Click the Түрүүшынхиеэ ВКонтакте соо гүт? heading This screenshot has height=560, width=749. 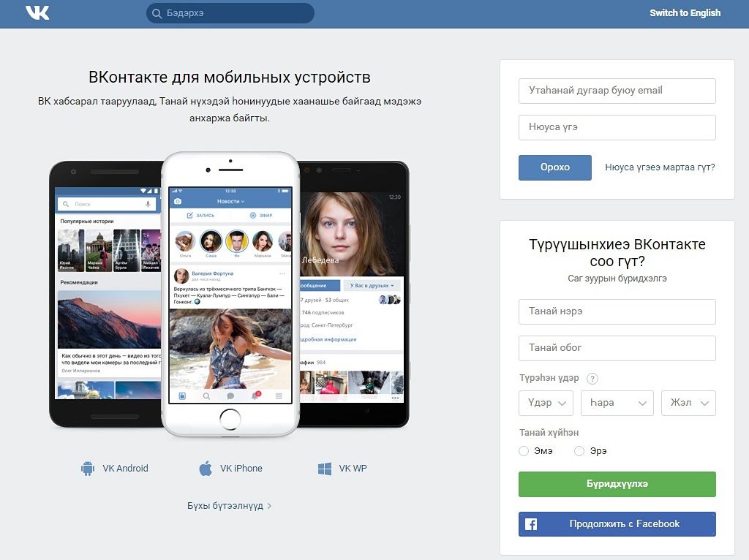click(617, 253)
